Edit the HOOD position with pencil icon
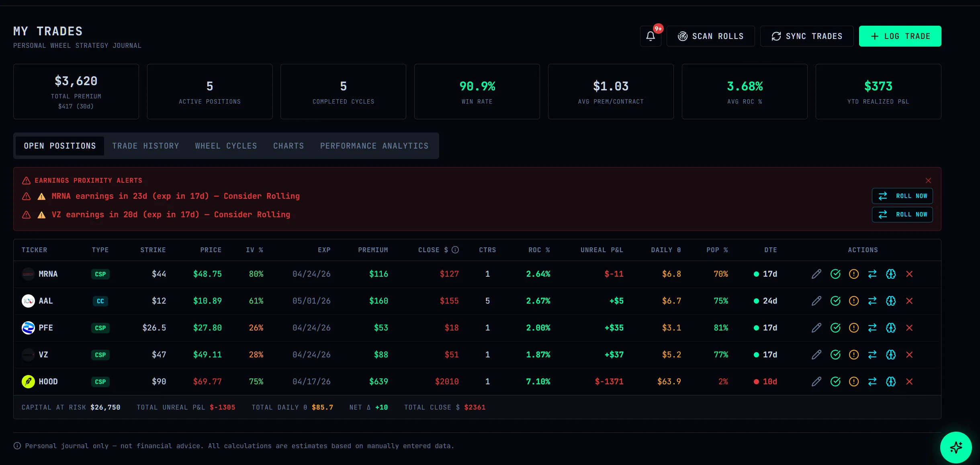 coord(816,381)
